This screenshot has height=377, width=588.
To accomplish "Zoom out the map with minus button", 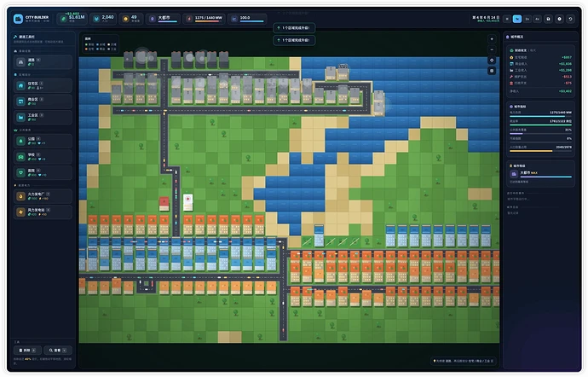I will coord(492,49).
